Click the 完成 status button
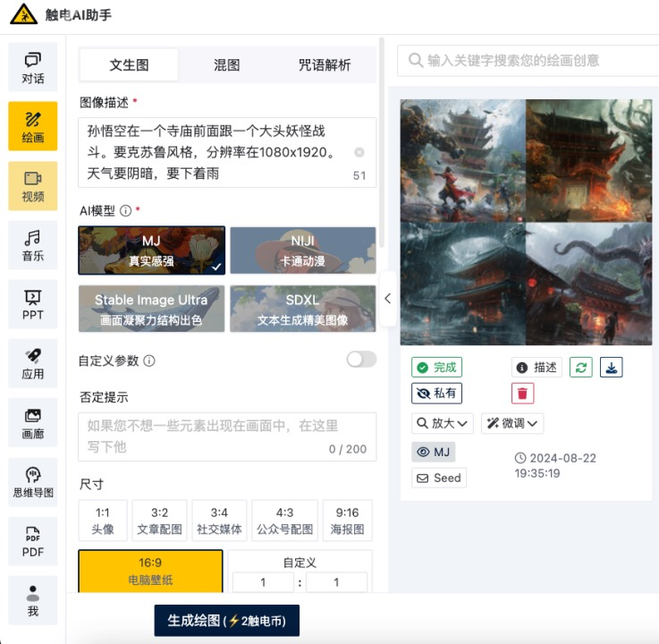 [x=436, y=368]
